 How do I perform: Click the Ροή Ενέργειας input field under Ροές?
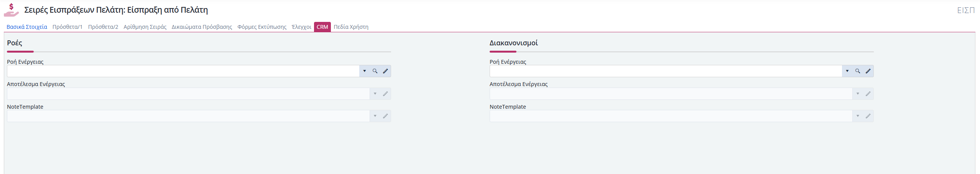[x=183, y=71]
